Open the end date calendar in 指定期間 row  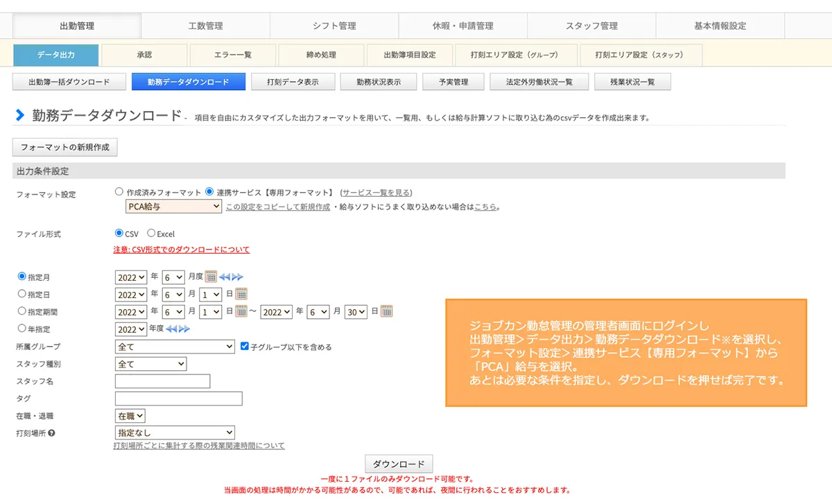coord(387,311)
